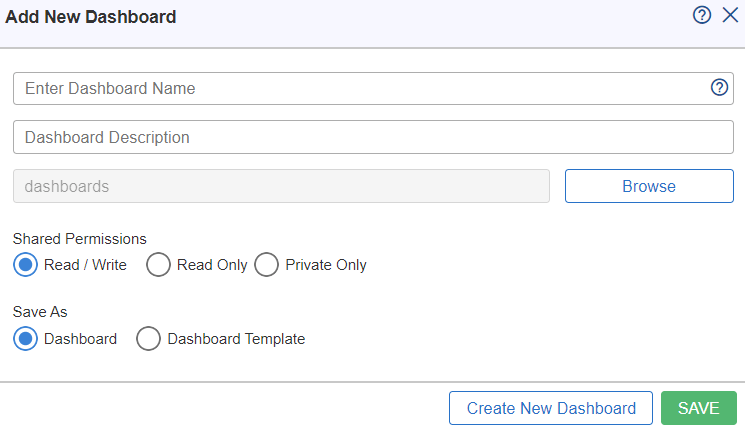Click the 'Shared Permissions' heading

79,239
